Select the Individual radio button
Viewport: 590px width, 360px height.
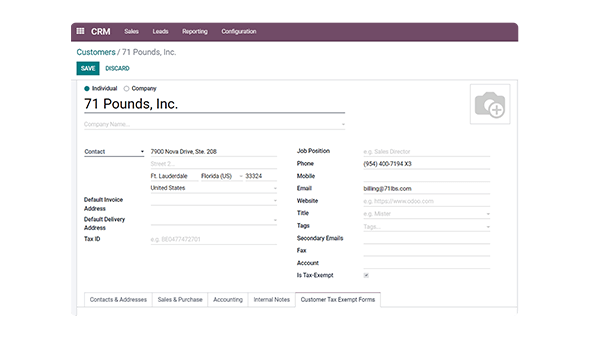click(87, 88)
